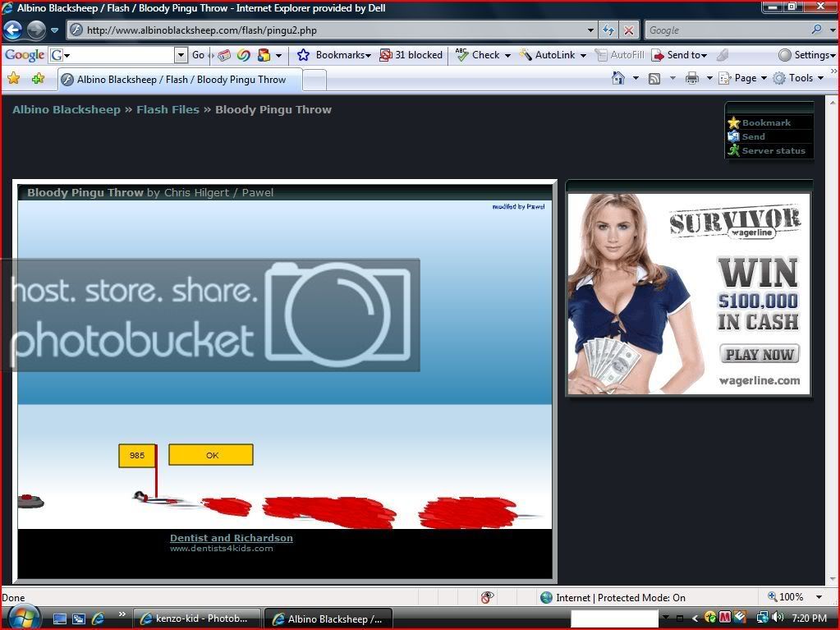
Task: Click the highlighter pen icon on Google toolbar
Action: click(x=723, y=55)
